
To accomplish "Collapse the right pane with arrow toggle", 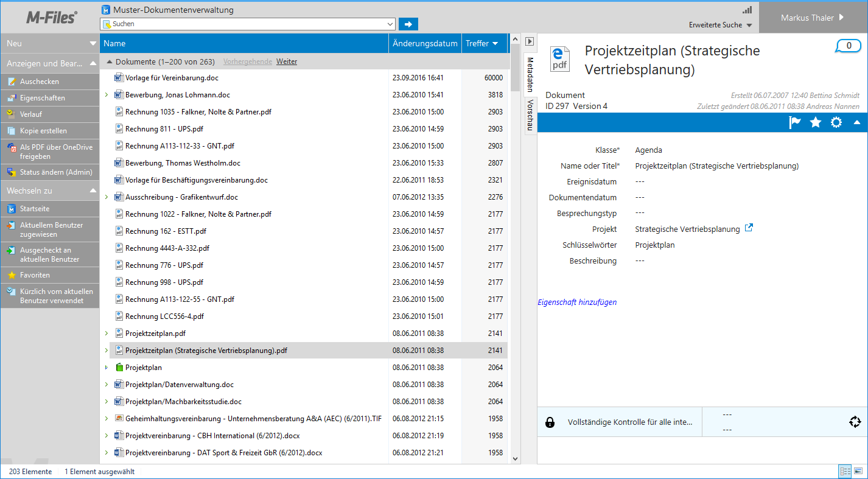I will coord(530,41).
